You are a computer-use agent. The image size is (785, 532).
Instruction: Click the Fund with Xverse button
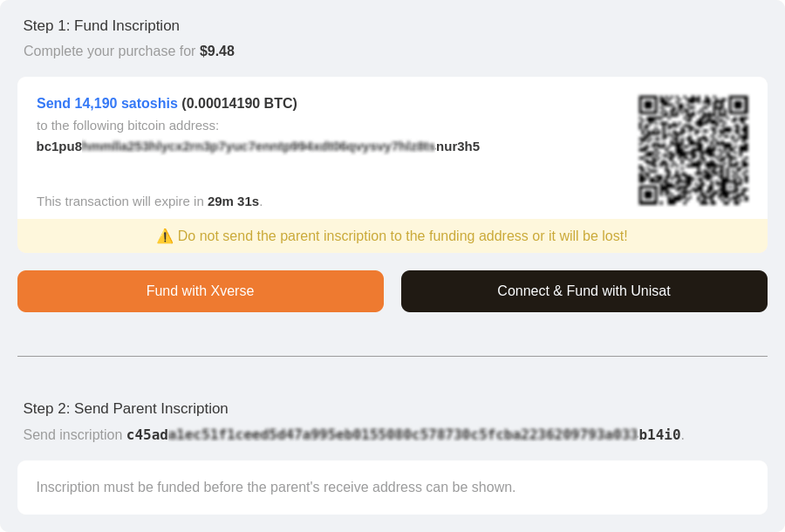(200, 291)
